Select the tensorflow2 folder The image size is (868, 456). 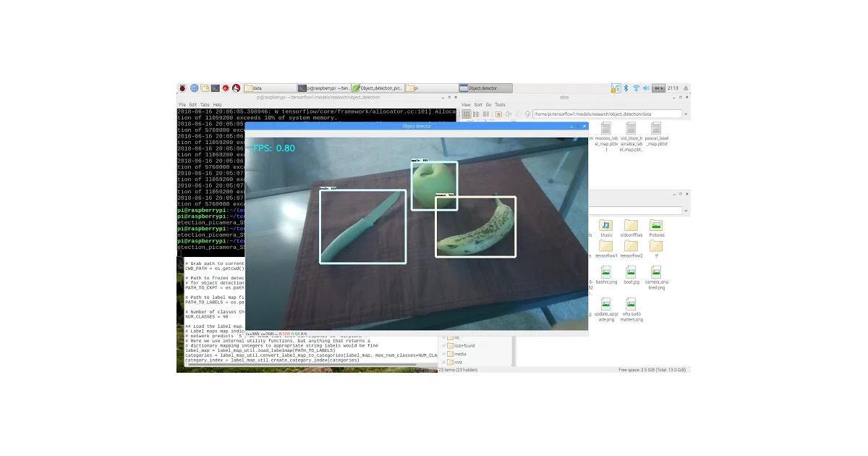pos(631,249)
